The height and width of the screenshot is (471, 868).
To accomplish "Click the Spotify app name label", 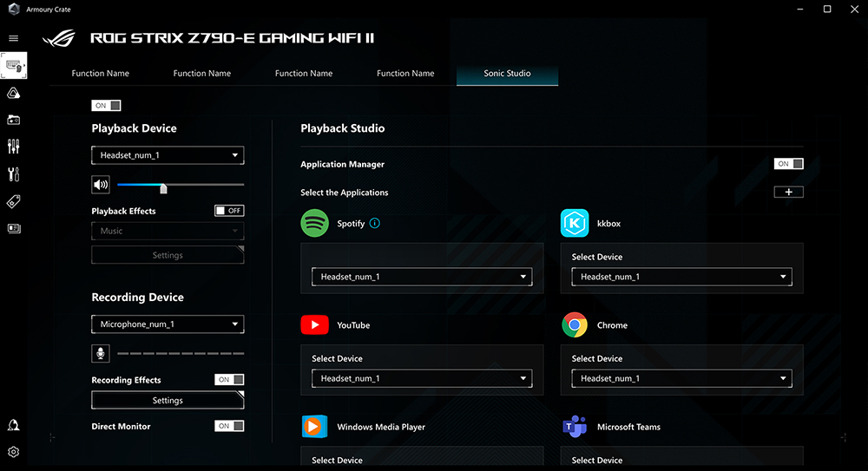I will pyautogui.click(x=351, y=224).
